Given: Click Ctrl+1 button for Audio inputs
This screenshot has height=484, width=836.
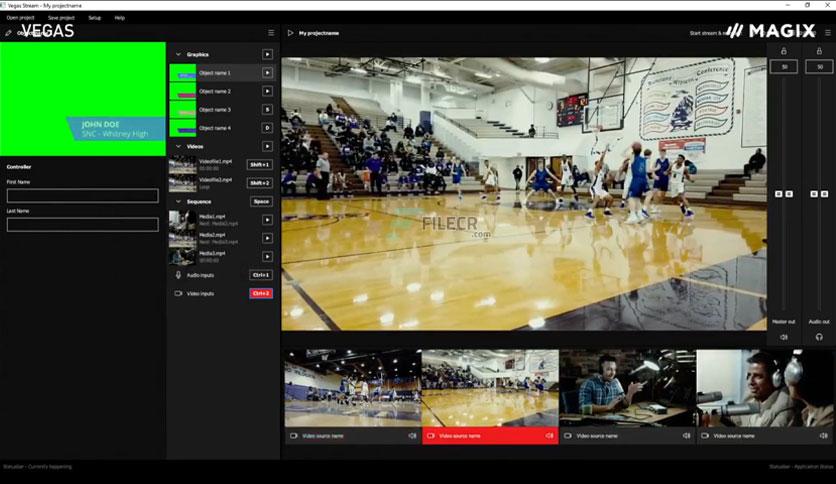Looking at the screenshot, I should 261,275.
